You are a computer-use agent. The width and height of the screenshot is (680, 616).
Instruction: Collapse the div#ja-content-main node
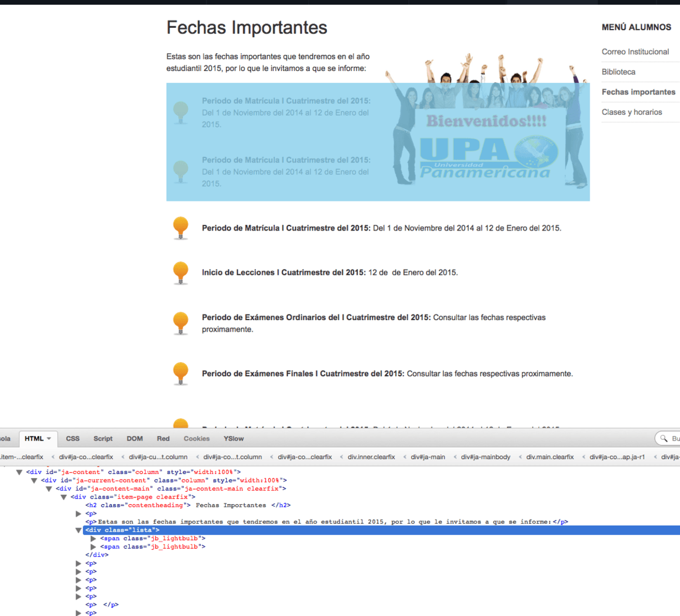coord(49,489)
